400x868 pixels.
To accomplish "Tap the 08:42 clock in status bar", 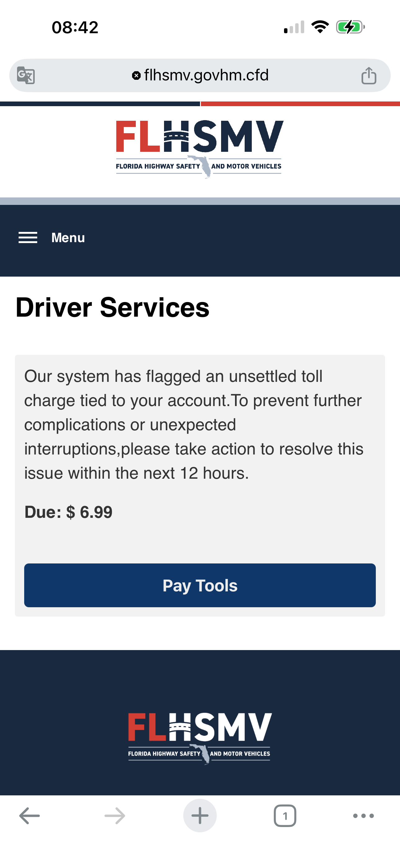I will tap(75, 27).
